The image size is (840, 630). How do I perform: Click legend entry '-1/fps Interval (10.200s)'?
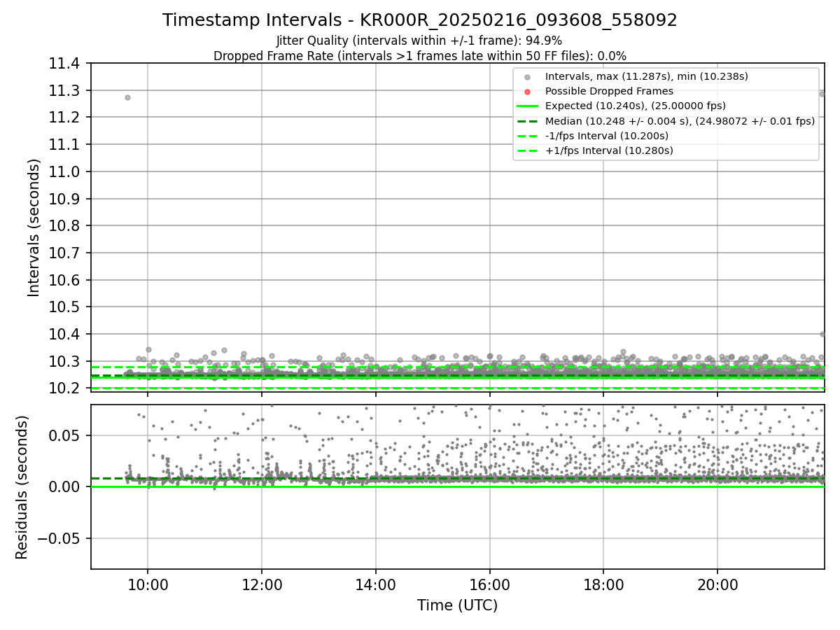pyautogui.click(x=606, y=135)
